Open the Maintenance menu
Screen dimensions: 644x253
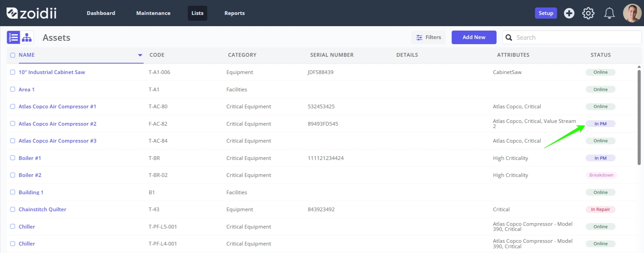pyautogui.click(x=153, y=13)
